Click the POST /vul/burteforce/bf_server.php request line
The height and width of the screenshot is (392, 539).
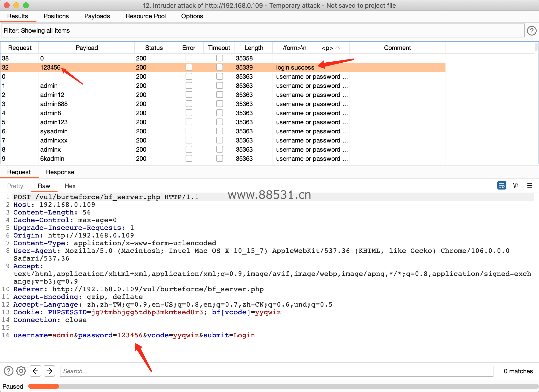(x=106, y=197)
